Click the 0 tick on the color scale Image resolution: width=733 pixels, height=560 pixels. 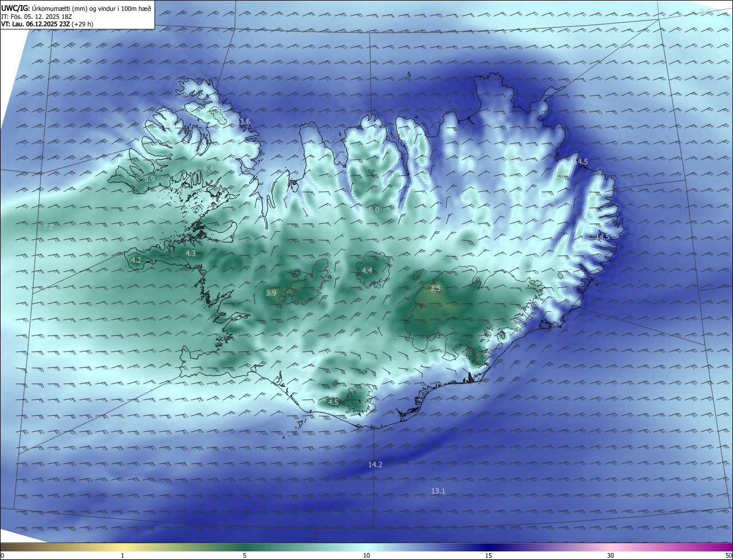coord(2,556)
